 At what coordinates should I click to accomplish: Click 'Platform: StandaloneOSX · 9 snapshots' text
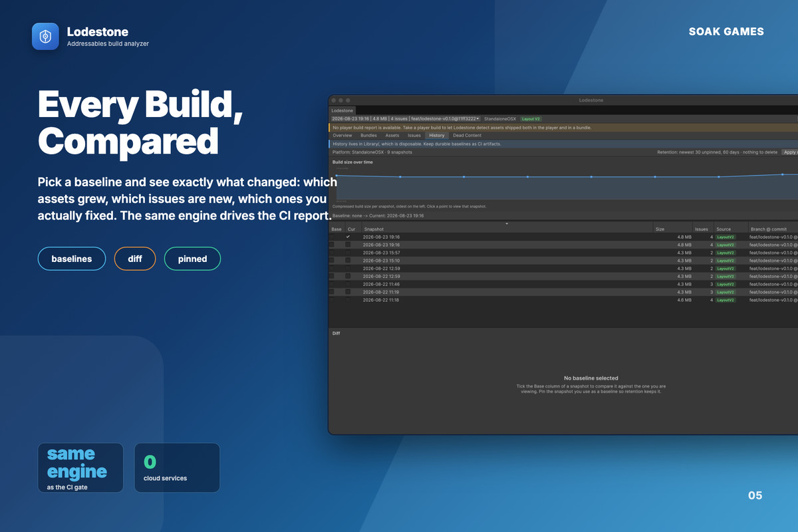click(x=372, y=152)
